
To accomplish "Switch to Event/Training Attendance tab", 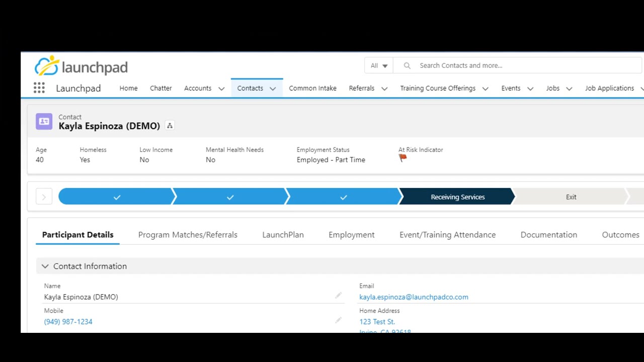I will click(447, 235).
